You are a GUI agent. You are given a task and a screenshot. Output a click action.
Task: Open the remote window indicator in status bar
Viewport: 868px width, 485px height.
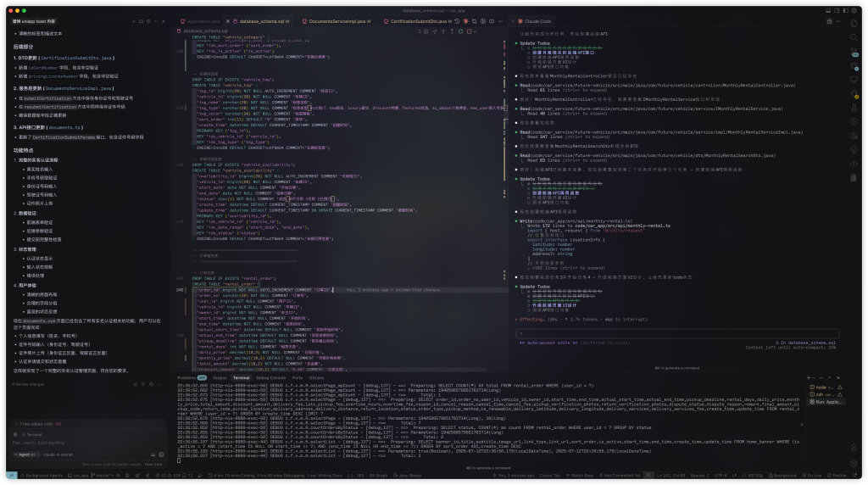click(10, 477)
